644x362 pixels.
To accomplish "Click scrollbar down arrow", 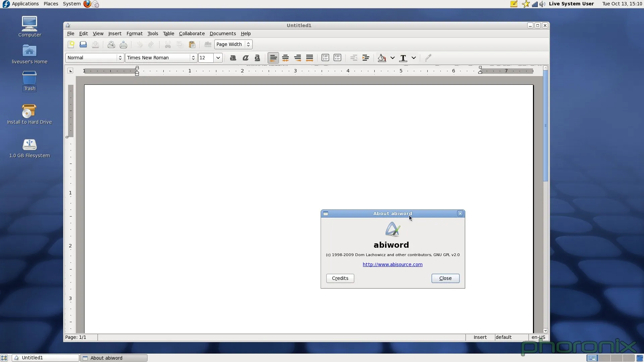I will 545,330.
